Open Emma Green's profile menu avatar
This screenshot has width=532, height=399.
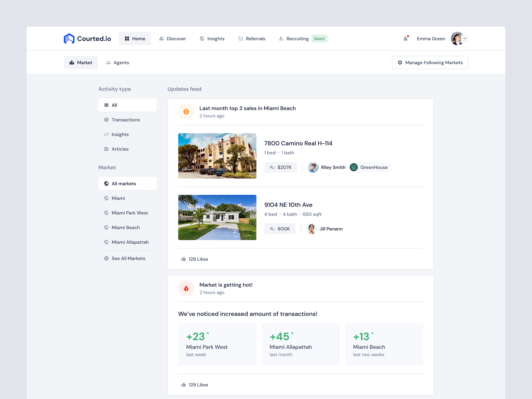(456, 39)
